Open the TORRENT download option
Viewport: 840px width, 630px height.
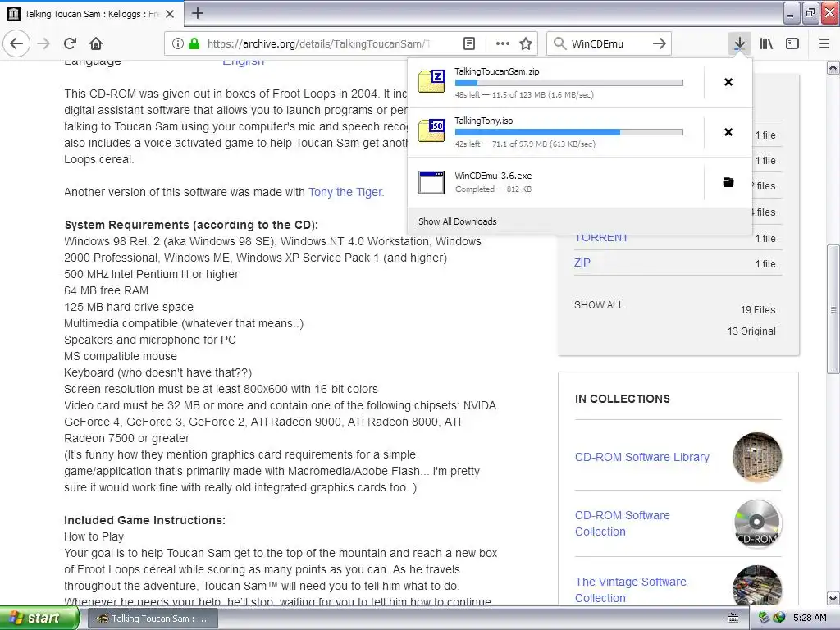601,237
